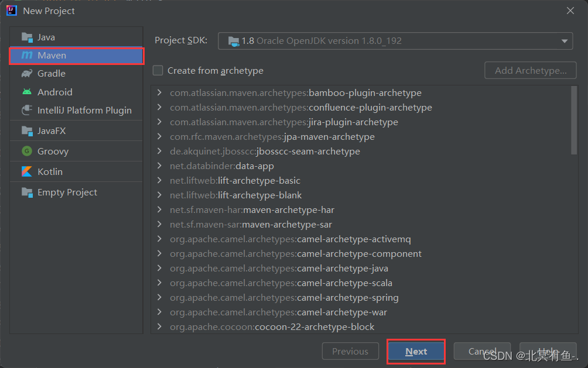The width and height of the screenshot is (588, 368).
Task: Expand maven-archetype-sar entry
Action: (x=159, y=224)
